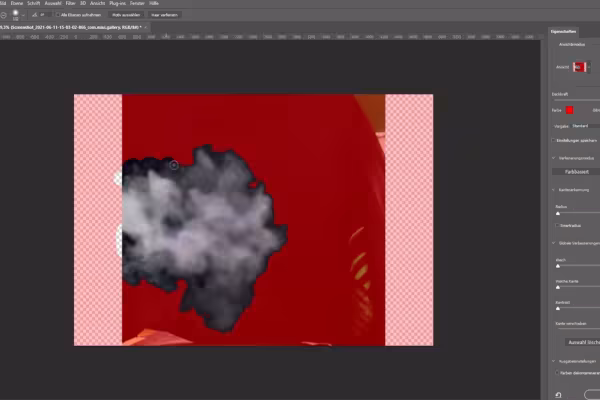Expand the Ausgabeeinstellungen section
Viewport: 600px width, 400px height.
553,361
